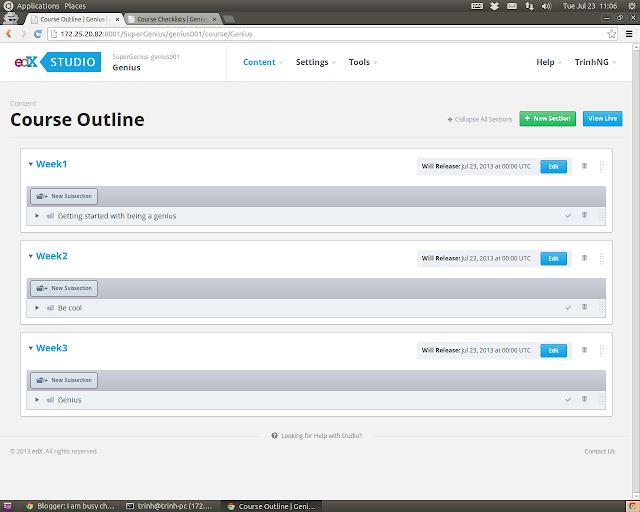Click the browser address bar URL
Viewport: 640px width, 512px height.
coord(156,34)
